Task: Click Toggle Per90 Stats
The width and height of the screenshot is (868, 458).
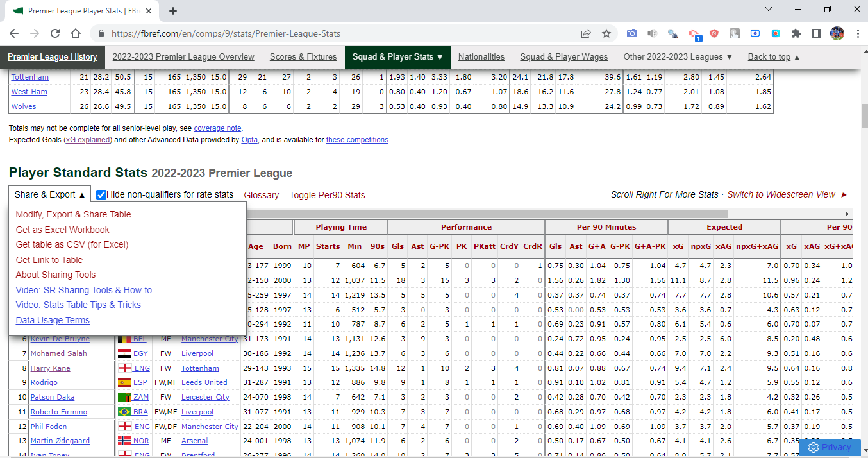Action: [327, 195]
